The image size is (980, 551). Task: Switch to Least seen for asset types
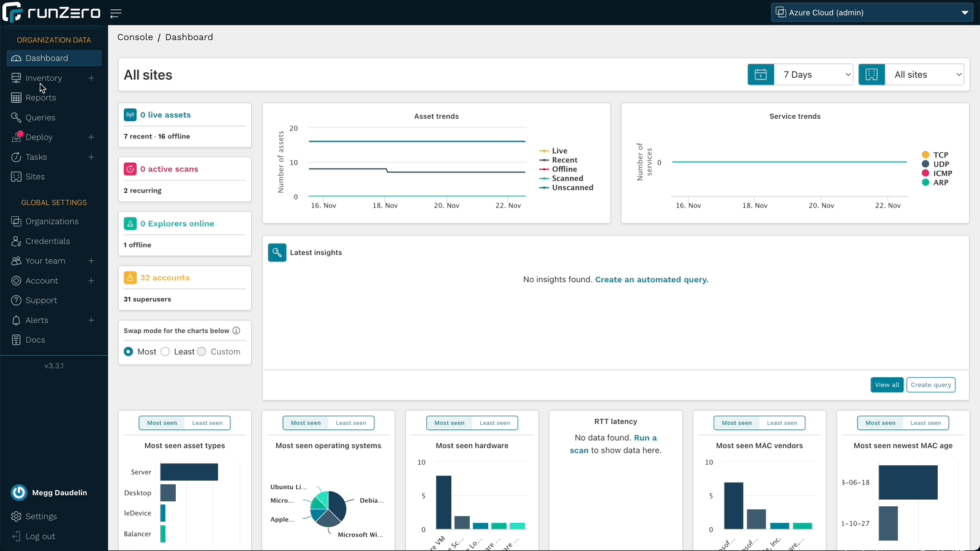[207, 422]
